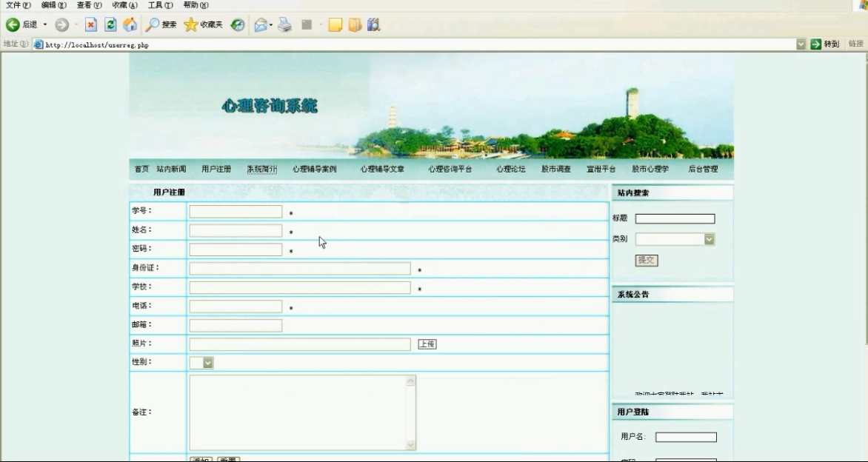Click the Print printer icon
This screenshot has width=868, height=462.
pyautogui.click(x=284, y=24)
